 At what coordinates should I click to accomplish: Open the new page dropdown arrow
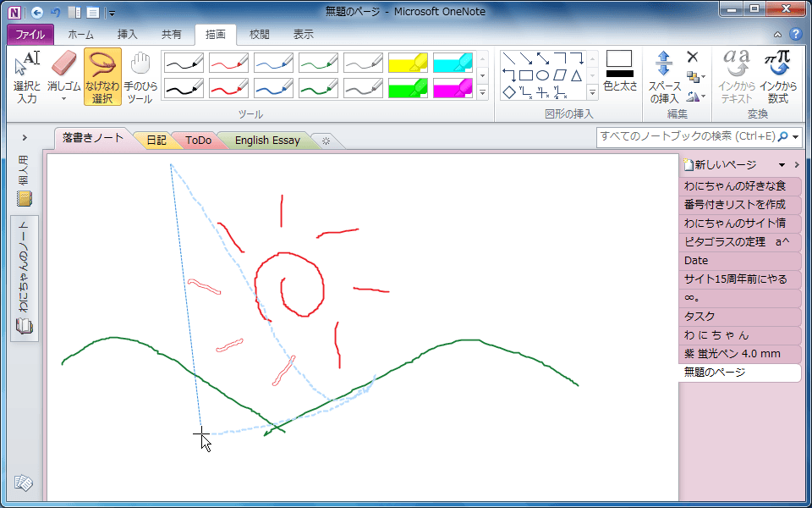tap(782, 165)
